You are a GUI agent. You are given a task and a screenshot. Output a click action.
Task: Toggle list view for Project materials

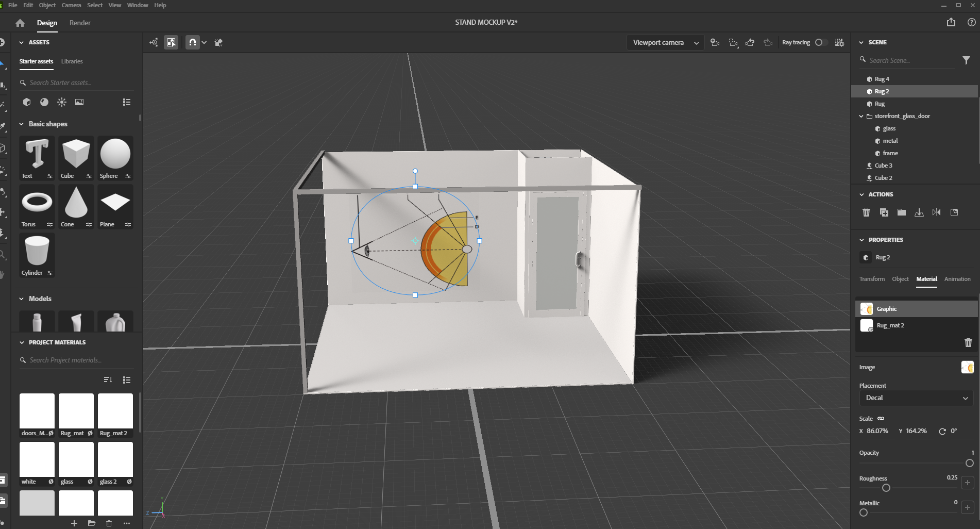(126, 380)
